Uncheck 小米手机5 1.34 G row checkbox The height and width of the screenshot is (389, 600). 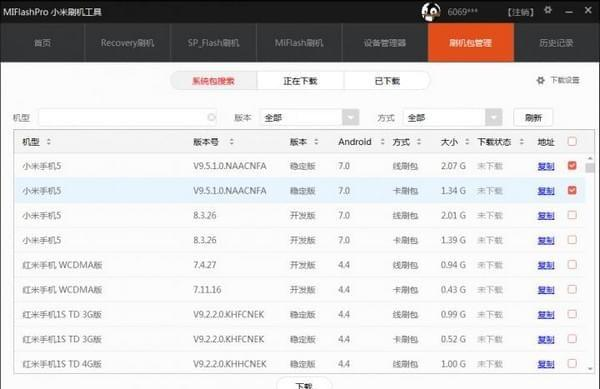click(x=572, y=190)
